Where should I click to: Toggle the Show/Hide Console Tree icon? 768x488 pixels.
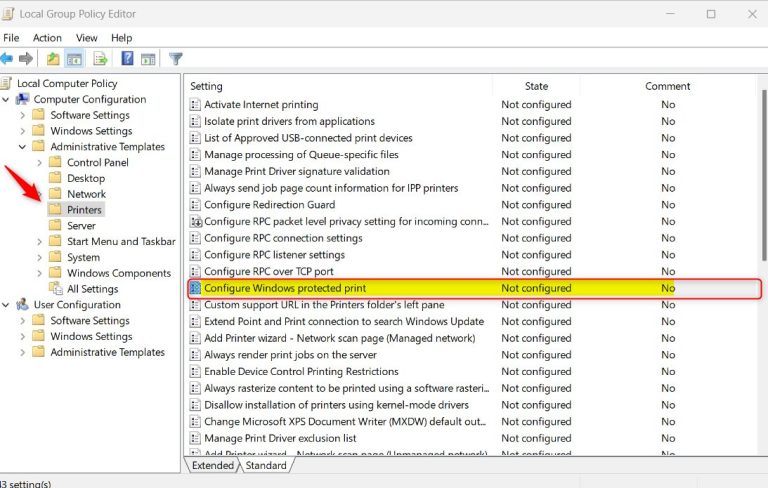pyautogui.click(x=74, y=59)
